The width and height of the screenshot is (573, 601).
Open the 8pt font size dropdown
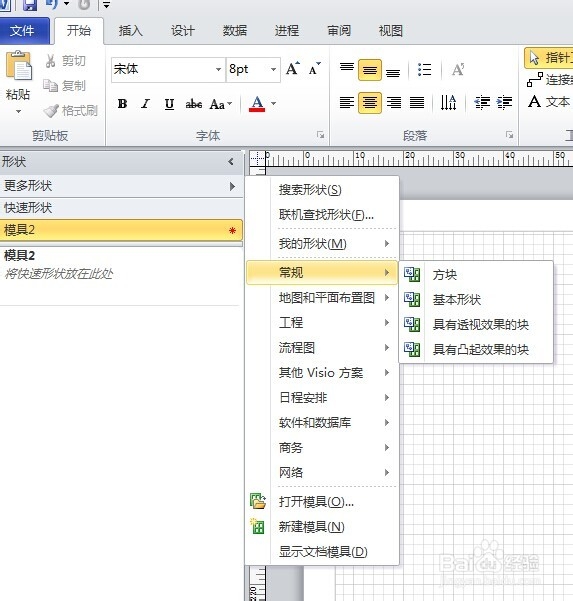coord(273,69)
